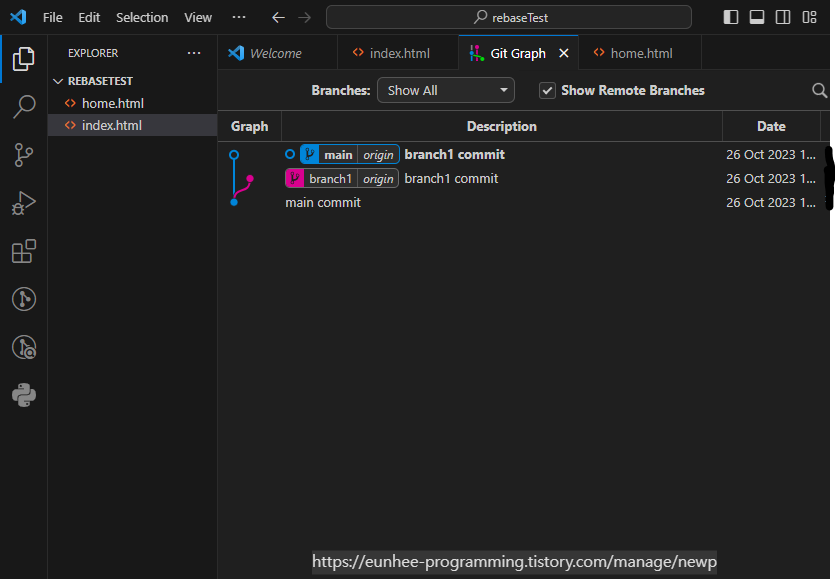The width and height of the screenshot is (835, 579).
Task: Open home.html in the Explorer
Action: tap(133, 103)
